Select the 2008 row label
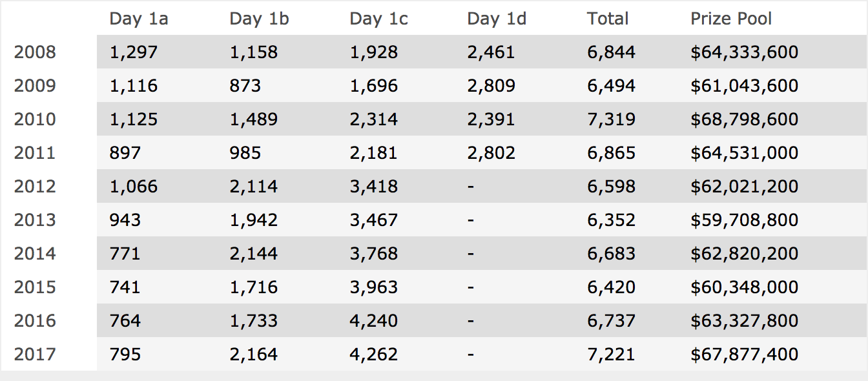The width and height of the screenshot is (868, 381). 35,52
